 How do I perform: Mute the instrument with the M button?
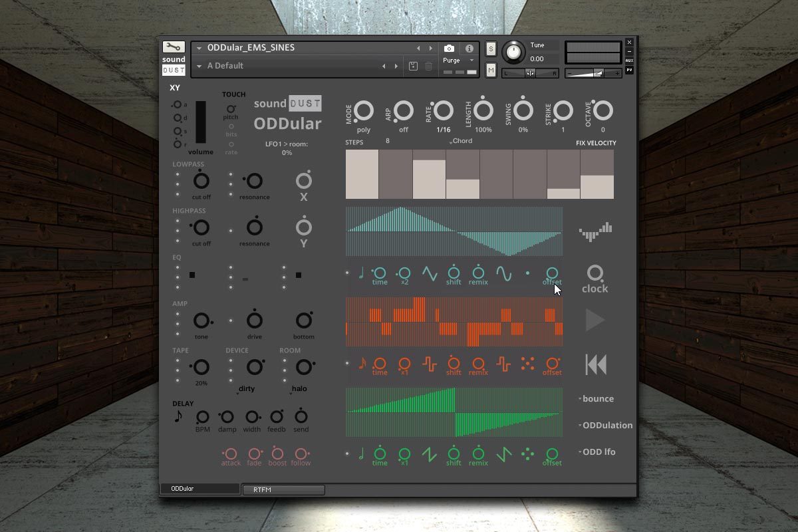point(491,70)
